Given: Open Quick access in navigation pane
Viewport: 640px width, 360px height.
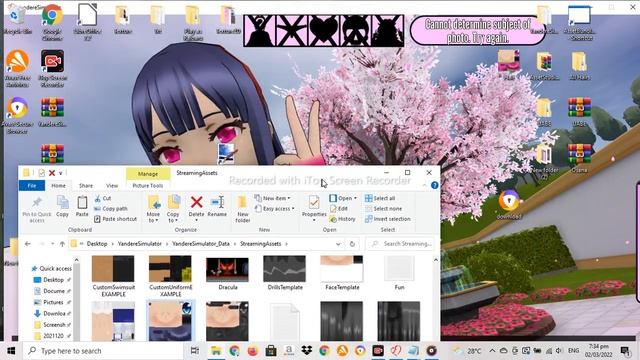Looking at the screenshot, I should (51, 269).
